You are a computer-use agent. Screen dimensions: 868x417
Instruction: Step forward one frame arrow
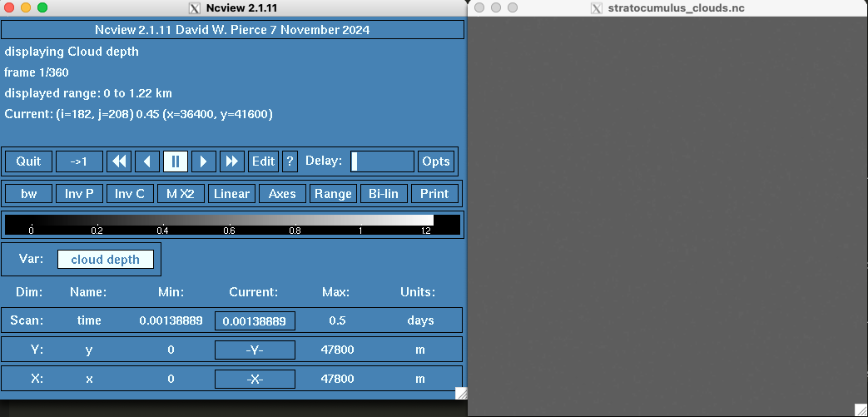[204, 161]
